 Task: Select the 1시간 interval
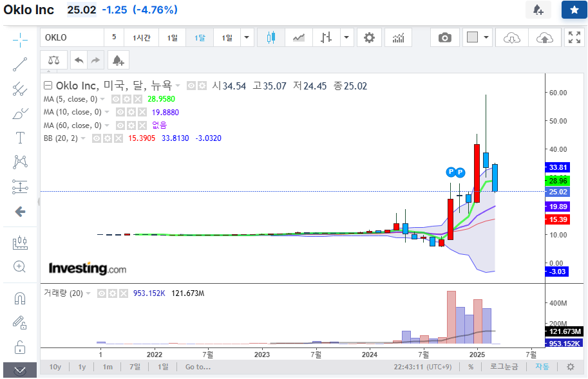pyautogui.click(x=142, y=37)
